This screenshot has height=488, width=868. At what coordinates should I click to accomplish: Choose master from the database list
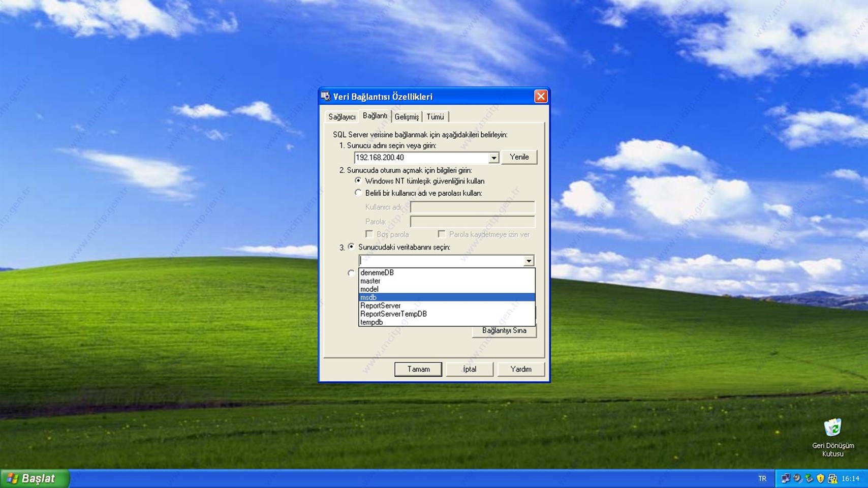click(x=447, y=281)
